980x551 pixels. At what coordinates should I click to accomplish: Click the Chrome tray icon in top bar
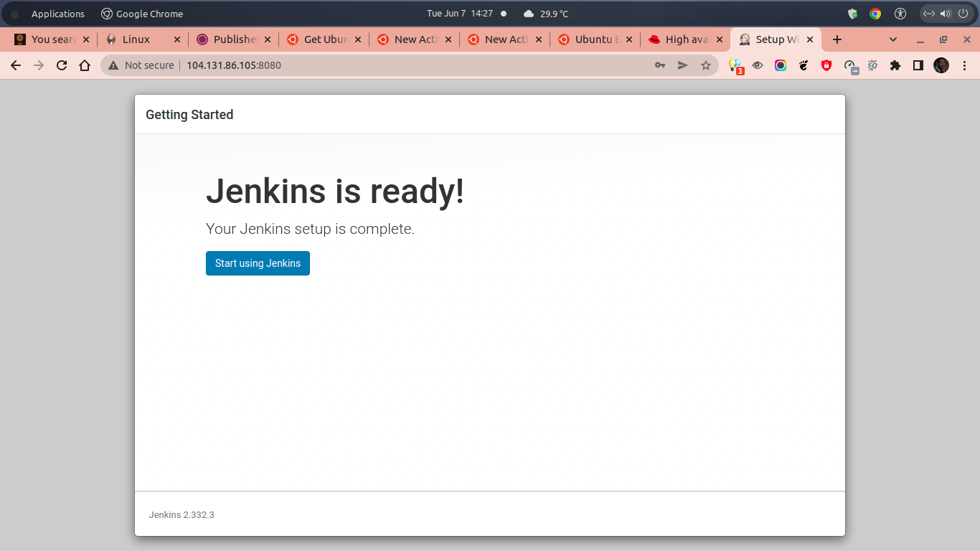(875, 14)
